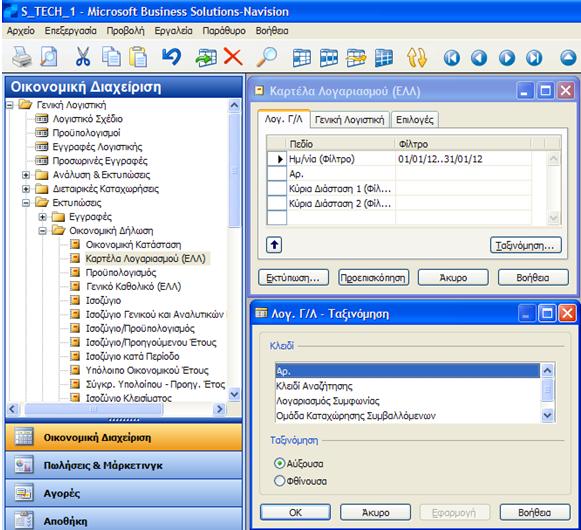Click the key list scroll-down arrow
Viewport: 581px width, 530px height.
coord(547,415)
